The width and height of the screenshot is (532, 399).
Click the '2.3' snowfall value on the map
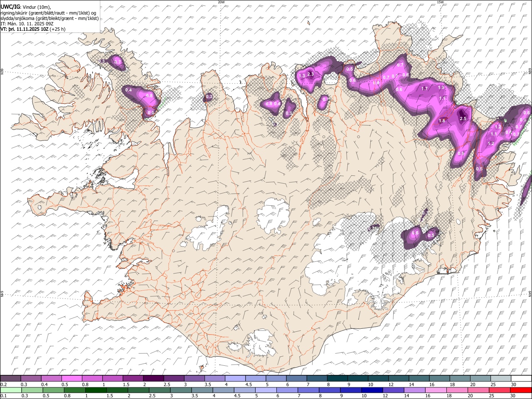pos(310,74)
